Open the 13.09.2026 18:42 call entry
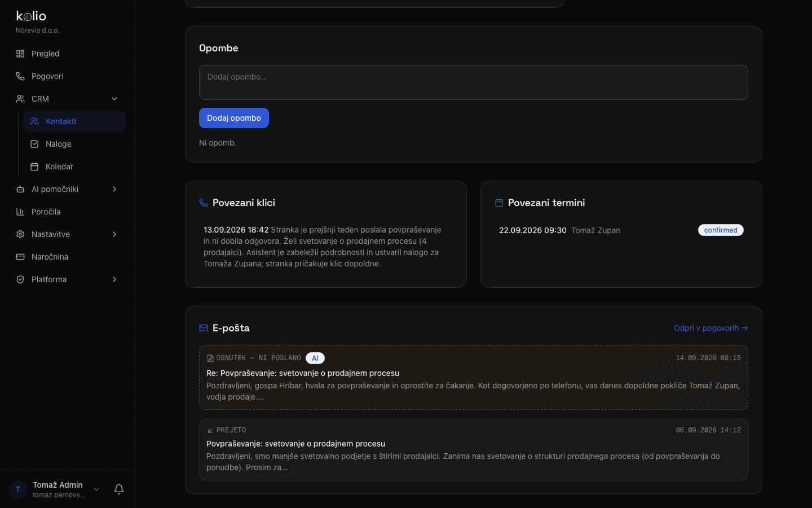Image resolution: width=812 pixels, height=508 pixels. 326,247
